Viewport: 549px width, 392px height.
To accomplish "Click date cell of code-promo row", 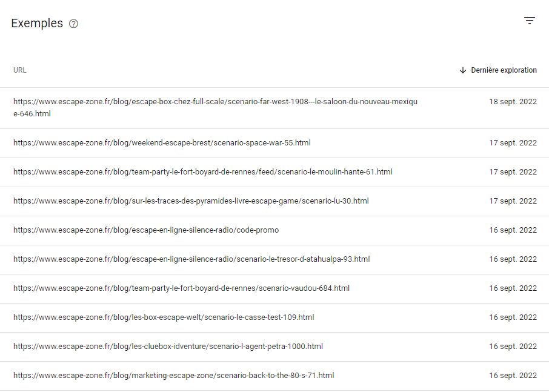I will click(x=513, y=230).
